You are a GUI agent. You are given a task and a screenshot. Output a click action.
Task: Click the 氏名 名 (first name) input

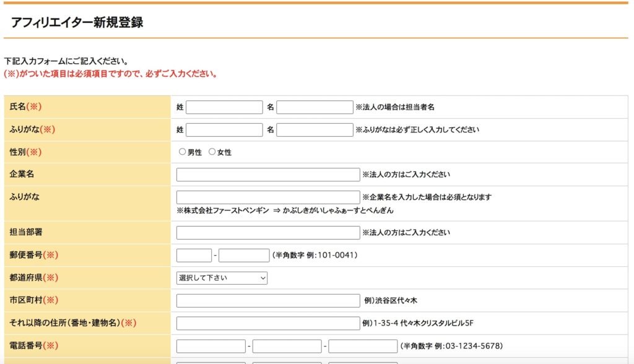point(315,107)
